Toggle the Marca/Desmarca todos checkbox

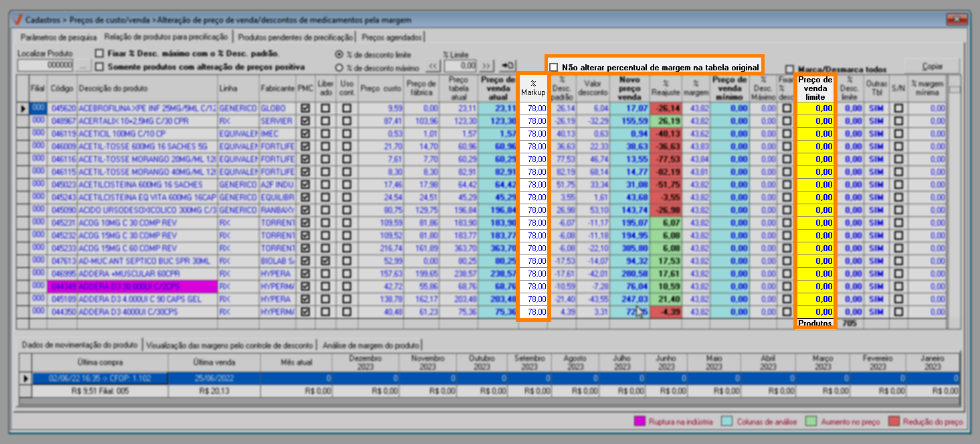point(790,69)
